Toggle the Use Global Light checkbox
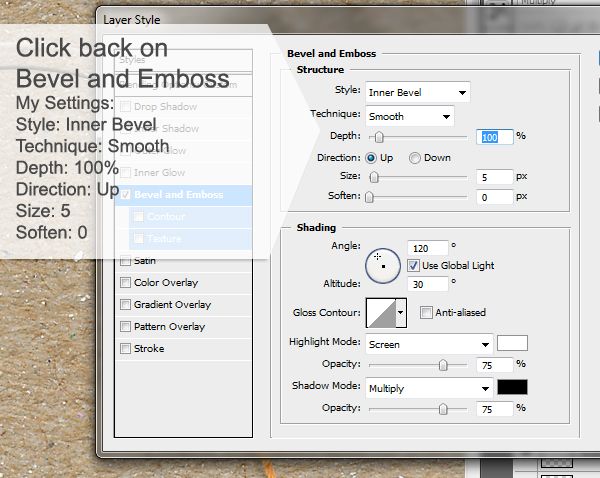The image size is (600, 478). pos(413,266)
